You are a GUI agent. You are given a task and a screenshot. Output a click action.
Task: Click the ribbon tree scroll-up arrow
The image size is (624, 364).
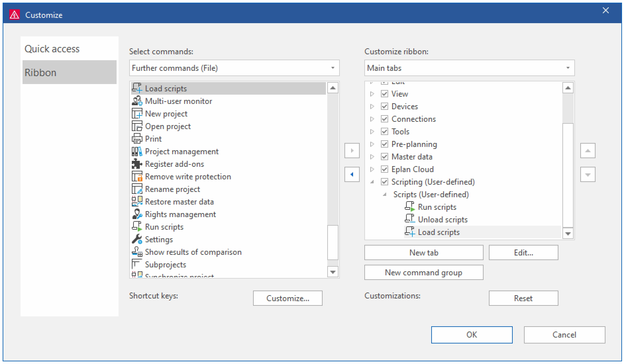pyautogui.click(x=568, y=88)
